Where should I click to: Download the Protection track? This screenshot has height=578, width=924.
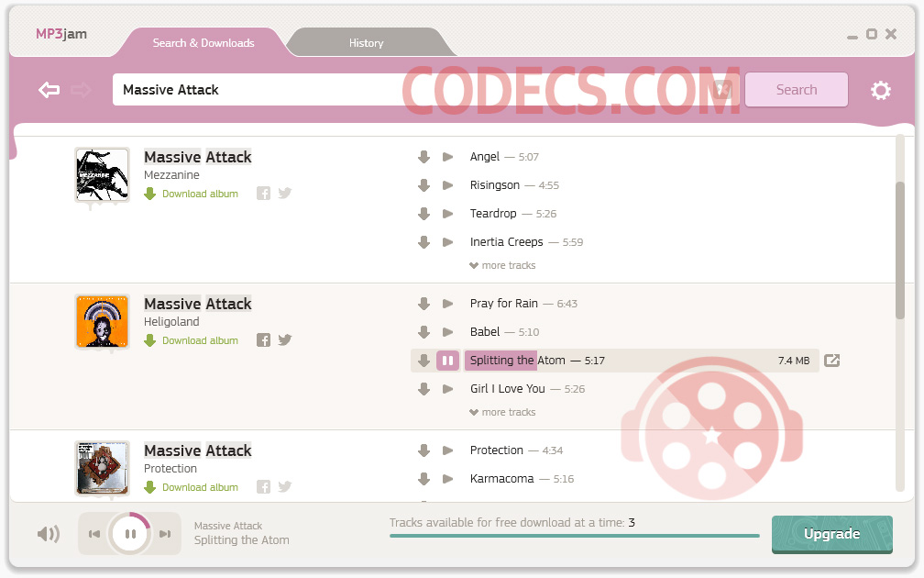tap(423, 450)
